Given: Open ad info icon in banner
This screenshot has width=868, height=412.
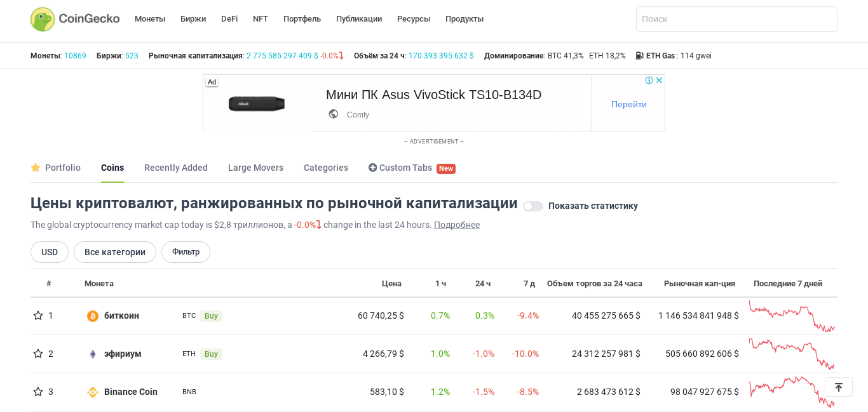Looking at the screenshot, I should [x=649, y=80].
